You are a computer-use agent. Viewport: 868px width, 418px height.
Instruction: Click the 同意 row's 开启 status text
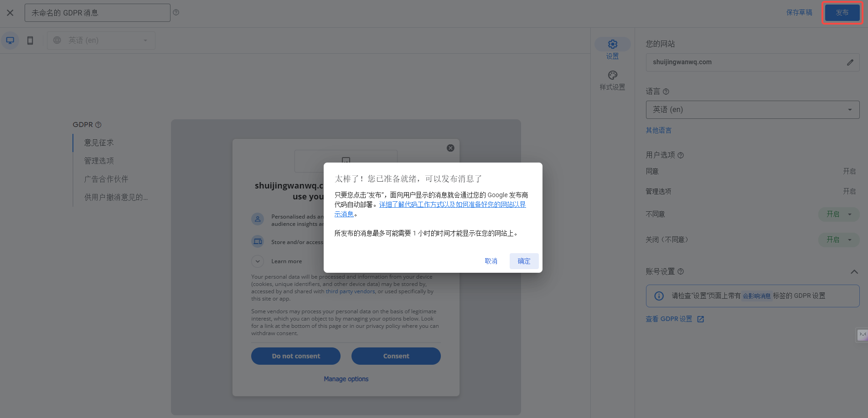click(849, 172)
